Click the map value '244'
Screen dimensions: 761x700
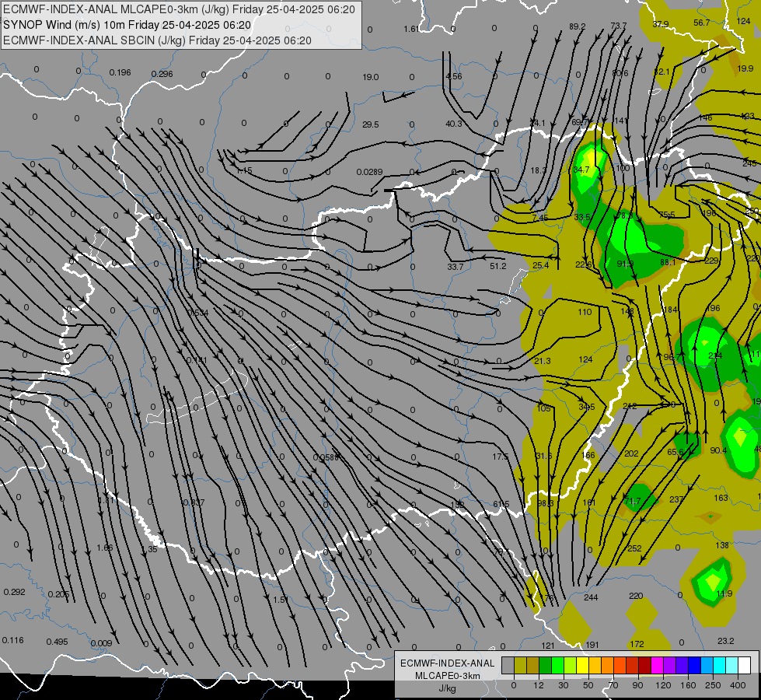(x=591, y=597)
